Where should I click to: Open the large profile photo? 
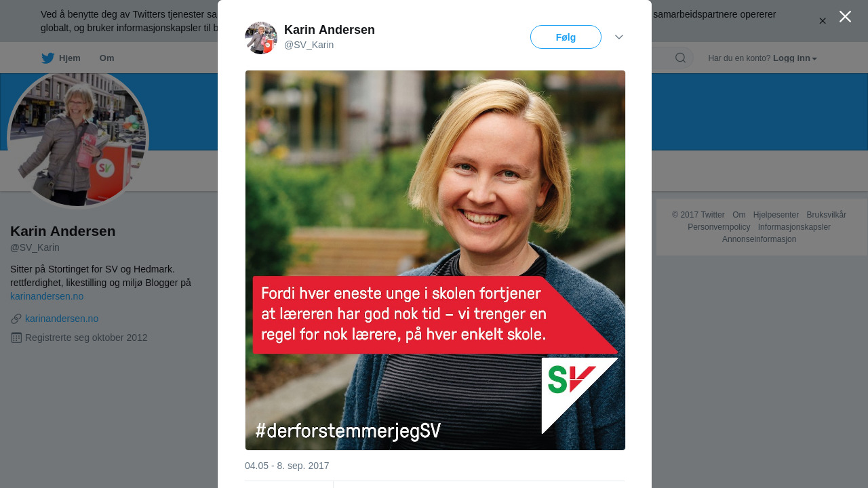point(78,138)
